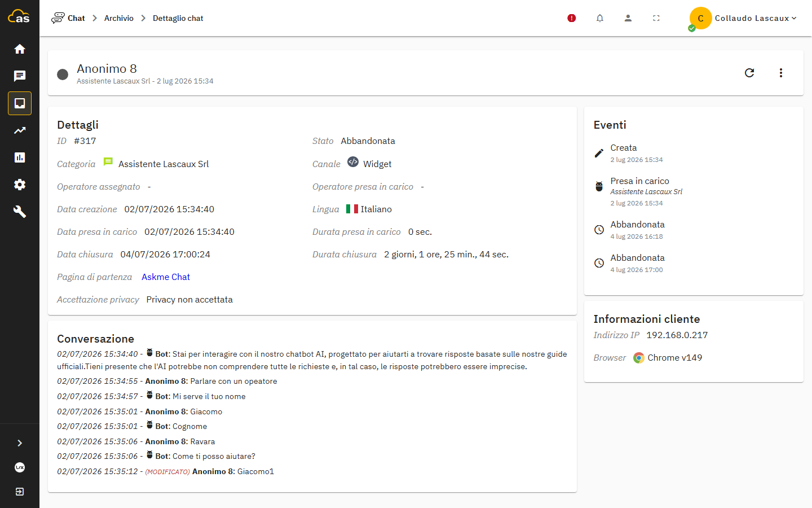
Task: Click the 'Giacomo1' edited message
Action: point(255,472)
